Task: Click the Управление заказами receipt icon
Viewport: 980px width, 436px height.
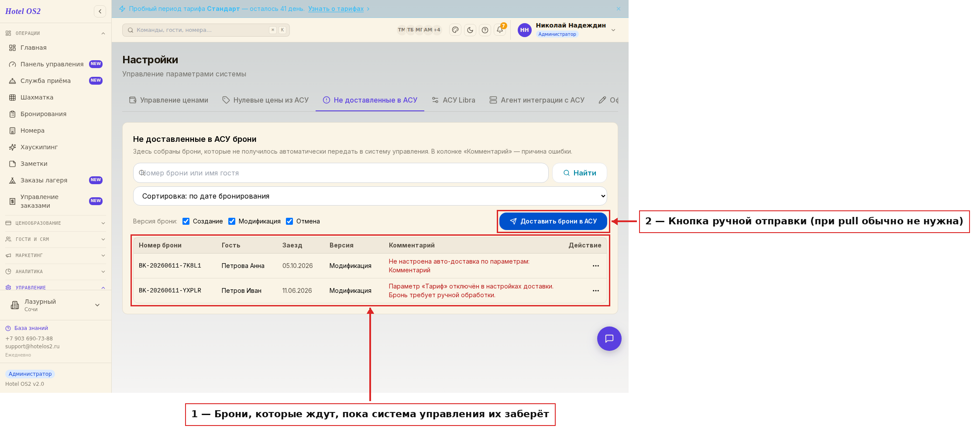Action: click(13, 201)
